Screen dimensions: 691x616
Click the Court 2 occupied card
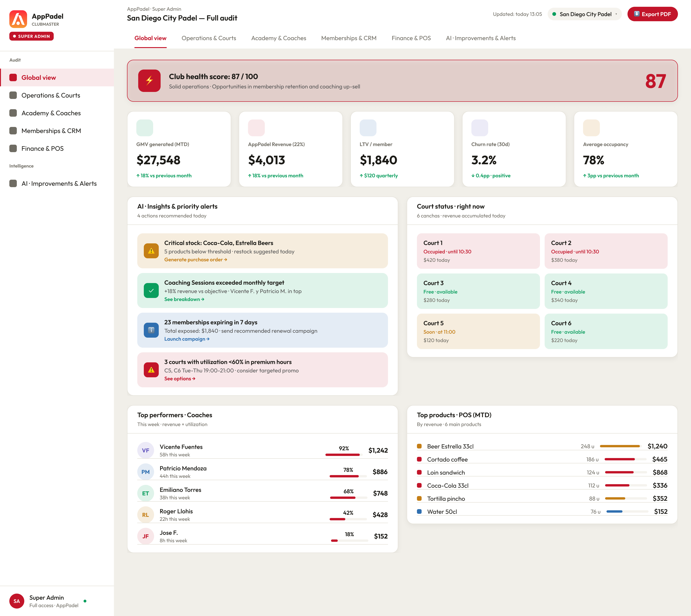(606, 251)
